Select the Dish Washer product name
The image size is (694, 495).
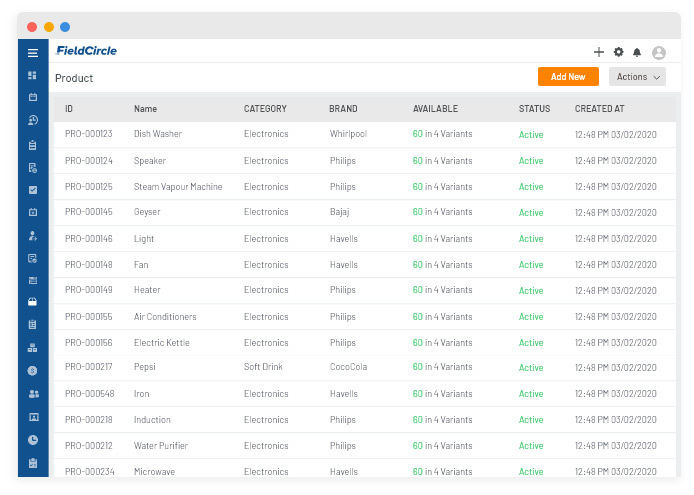pos(158,134)
